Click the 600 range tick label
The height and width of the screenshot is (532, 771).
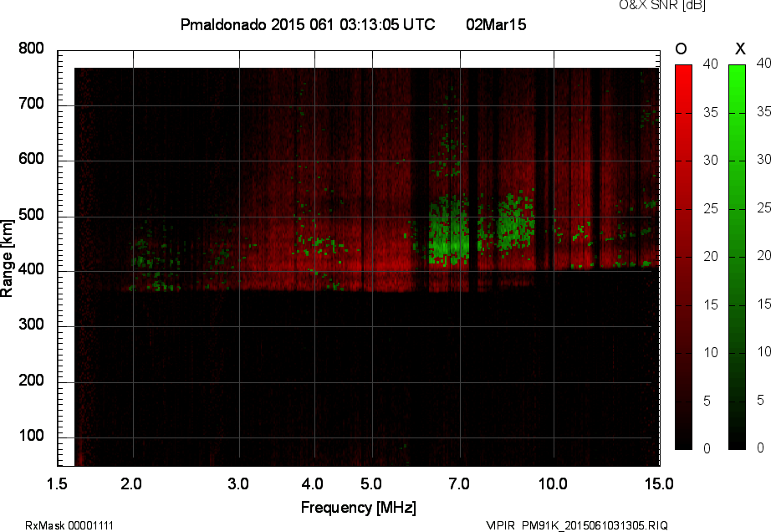[31, 159]
